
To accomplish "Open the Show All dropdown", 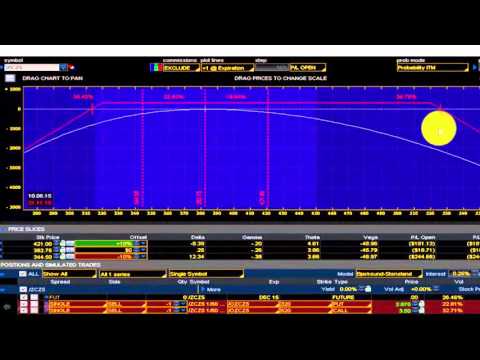I will [x=69, y=274].
